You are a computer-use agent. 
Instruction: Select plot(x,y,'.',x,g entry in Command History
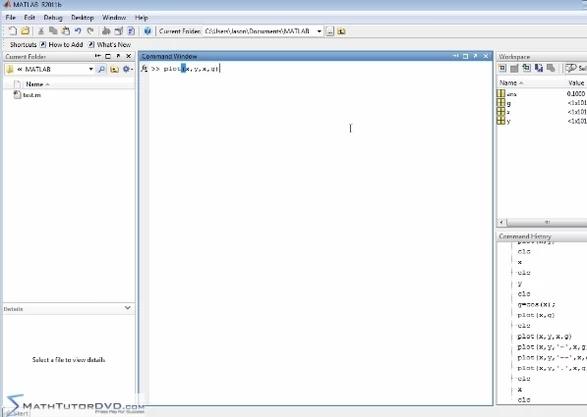[x=552, y=368]
